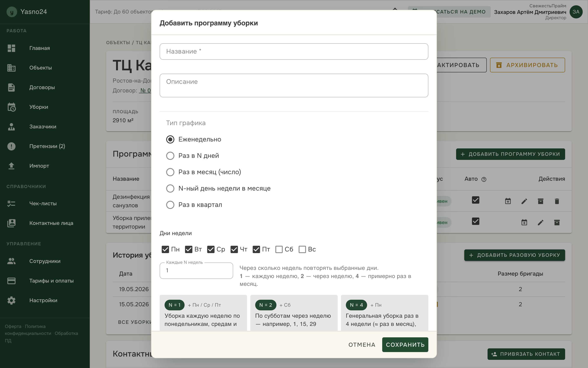Click the ЗА user avatar
The height and width of the screenshot is (368, 588).
[x=576, y=12]
